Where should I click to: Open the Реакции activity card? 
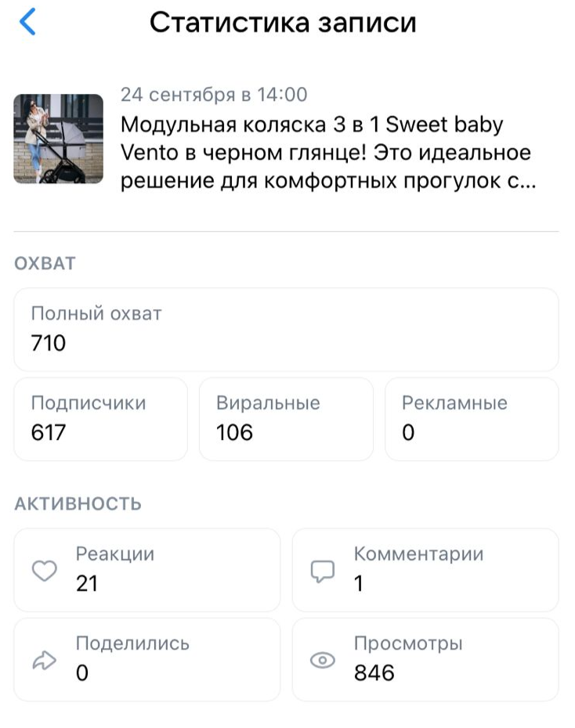click(x=146, y=570)
